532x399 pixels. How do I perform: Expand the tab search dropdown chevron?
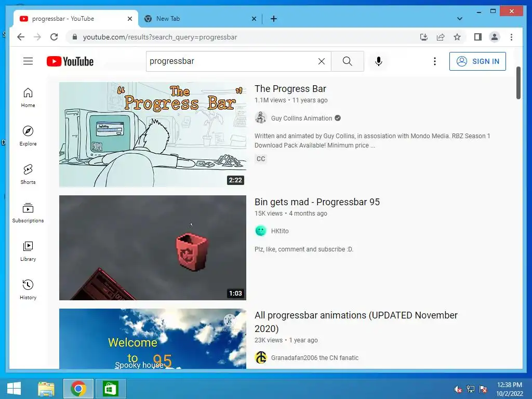(x=459, y=19)
